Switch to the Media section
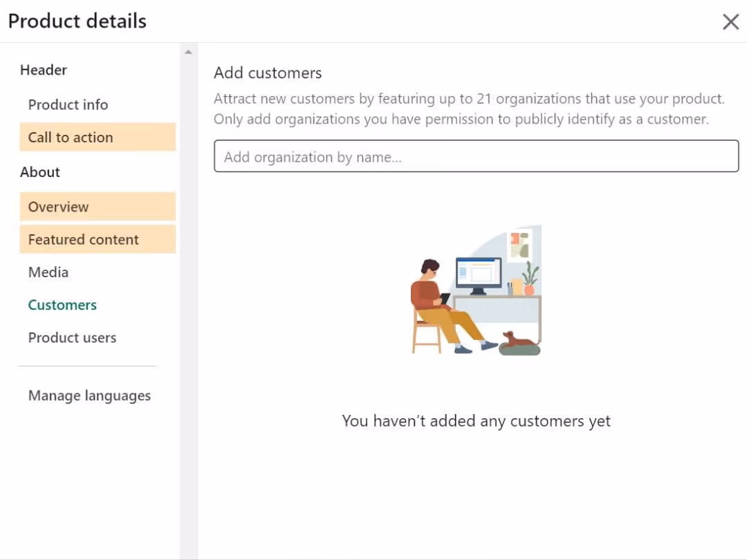747x560 pixels. (48, 272)
